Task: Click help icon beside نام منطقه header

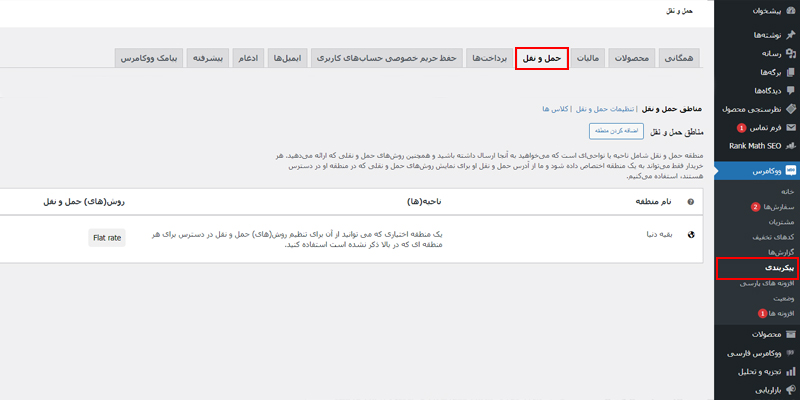Action: click(691, 201)
